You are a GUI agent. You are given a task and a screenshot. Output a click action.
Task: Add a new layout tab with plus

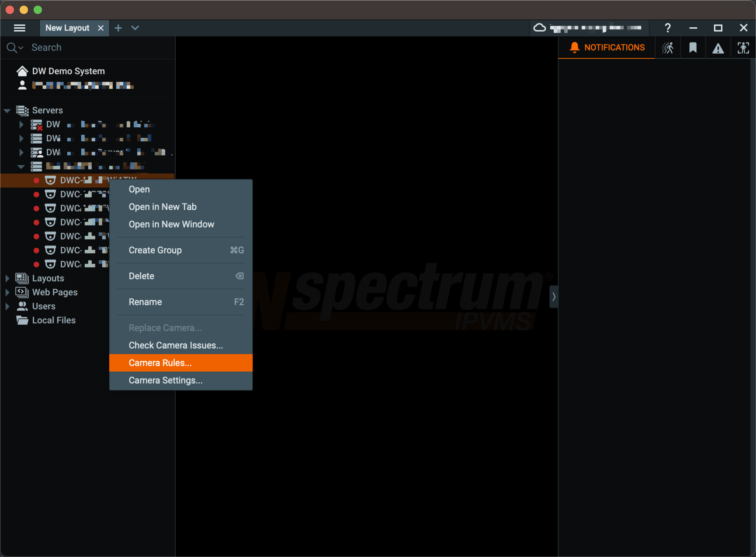pos(118,28)
